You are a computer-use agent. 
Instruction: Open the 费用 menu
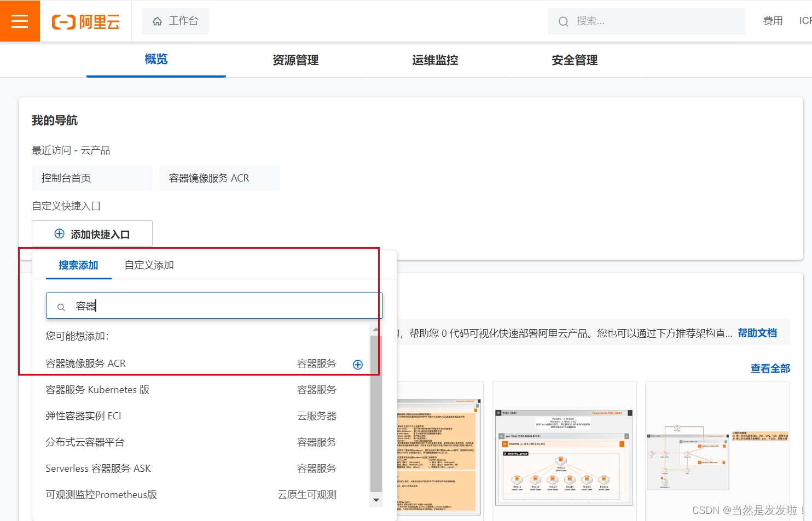(773, 21)
